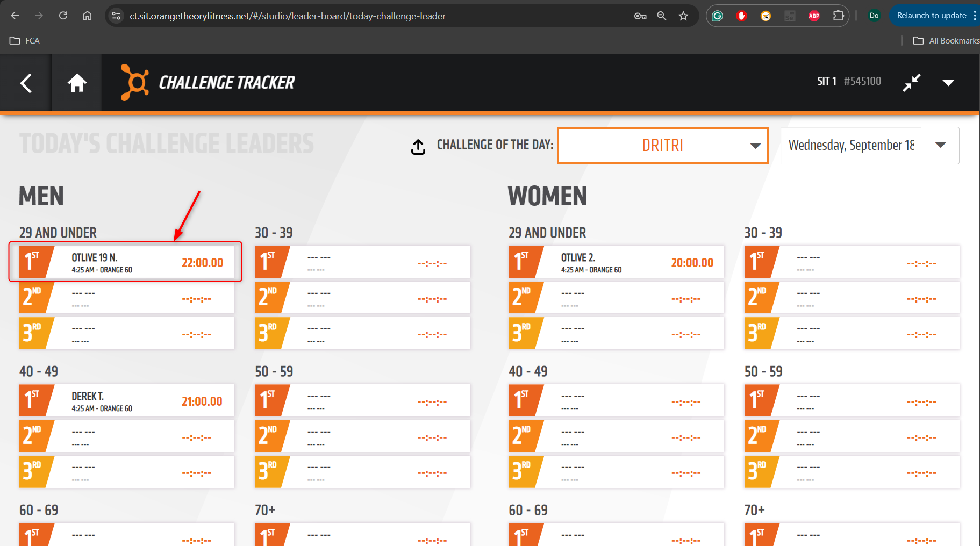Open the saved password key icon

coord(640,16)
